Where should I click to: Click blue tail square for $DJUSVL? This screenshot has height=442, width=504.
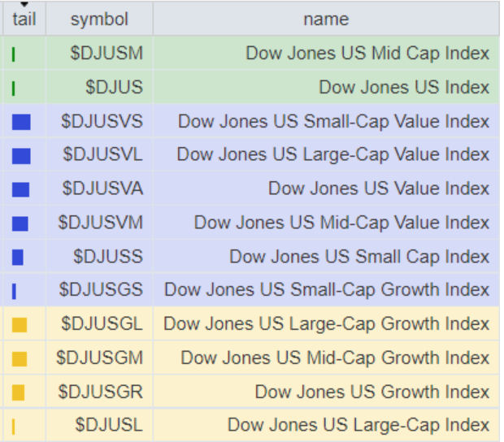pos(21,156)
